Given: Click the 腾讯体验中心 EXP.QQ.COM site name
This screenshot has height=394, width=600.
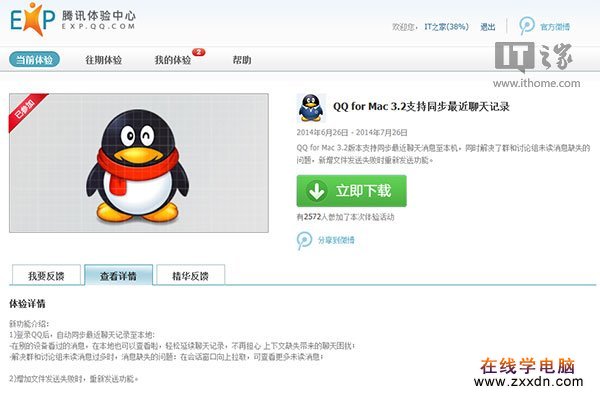Looking at the screenshot, I should pos(99,20).
